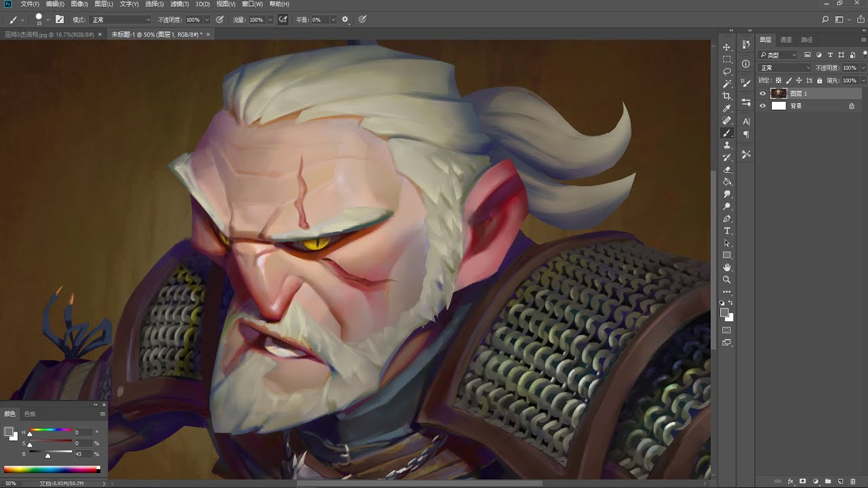Screen dimensions: 868x488
Task: Enable airbrush-style build-up effect
Action: click(x=283, y=20)
